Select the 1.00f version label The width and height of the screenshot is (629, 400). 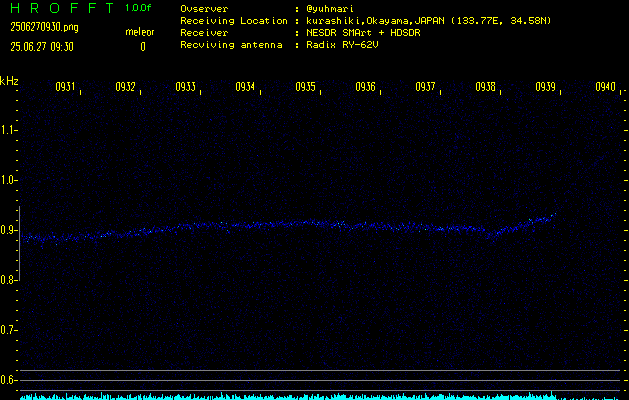tap(138, 8)
